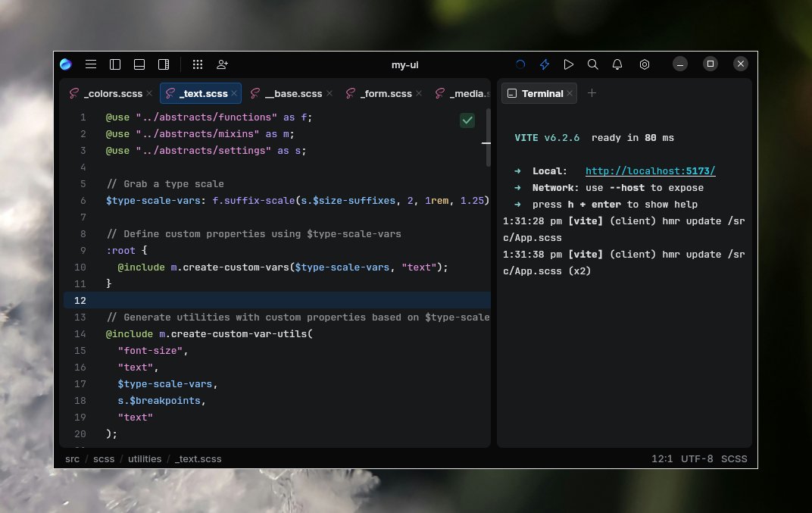Screen dimensions: 812x513
Task: Open the tools grid icon
Action: (198, 64)
